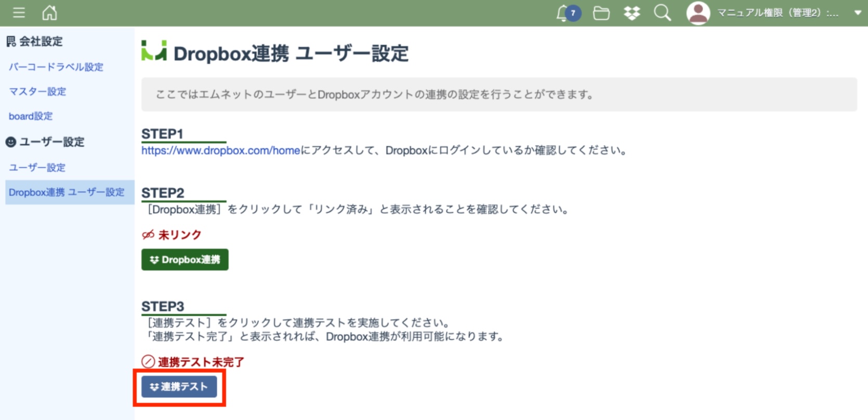Click the blue 連携テスト button
The height and width of the screenshot is (420, 868).
coord(179,387)
